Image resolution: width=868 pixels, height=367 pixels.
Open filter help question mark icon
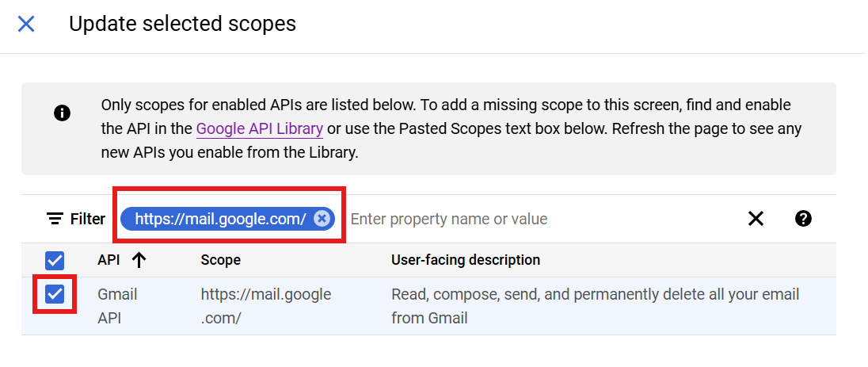[x=803, y=219]
